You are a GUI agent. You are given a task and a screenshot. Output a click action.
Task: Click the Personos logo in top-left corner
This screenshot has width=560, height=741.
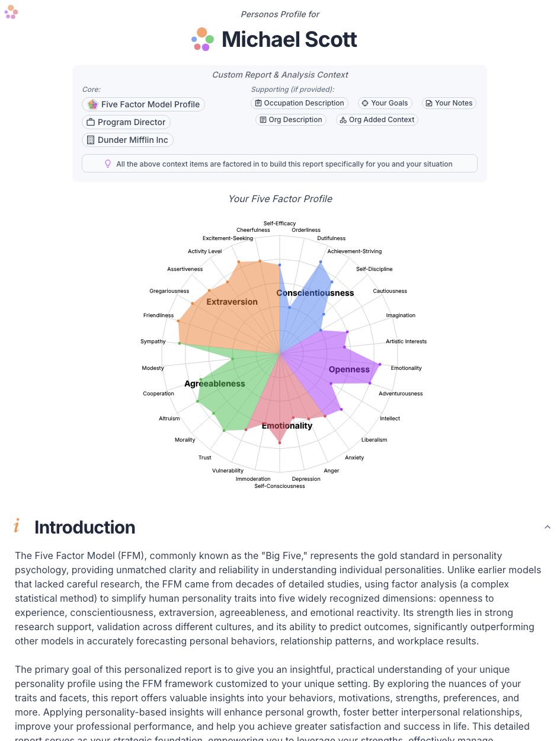pyautogui.click(x=11, y=12)
